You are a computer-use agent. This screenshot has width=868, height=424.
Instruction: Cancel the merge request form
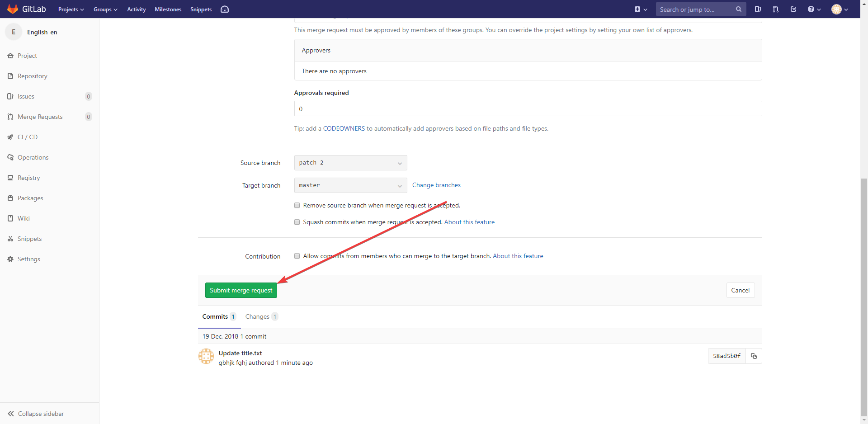tap(740, 290)
